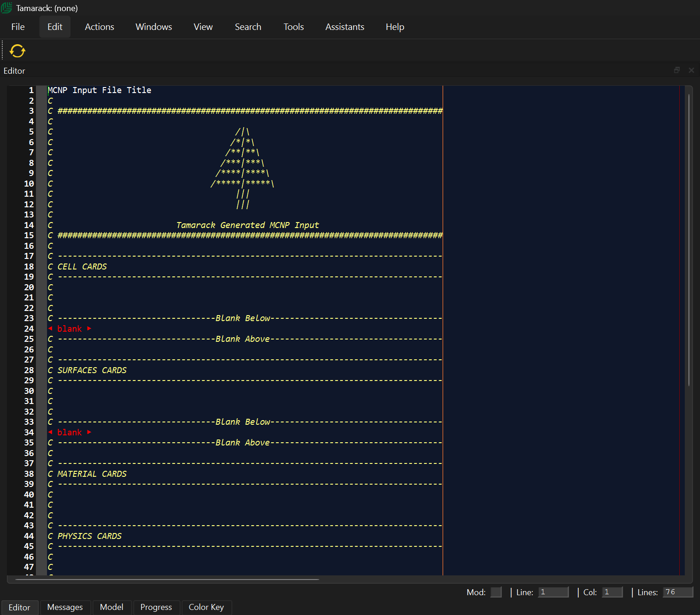The width and height of the screenshot is (700, 615).
Task: Click the hash separator on line 3
Action: point(250,111)
